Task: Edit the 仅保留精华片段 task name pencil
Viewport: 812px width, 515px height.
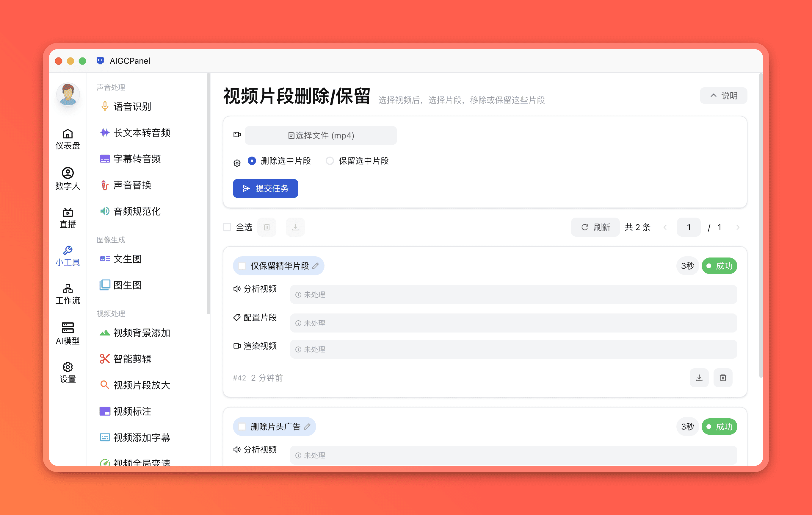Action: tap(316, 266)
